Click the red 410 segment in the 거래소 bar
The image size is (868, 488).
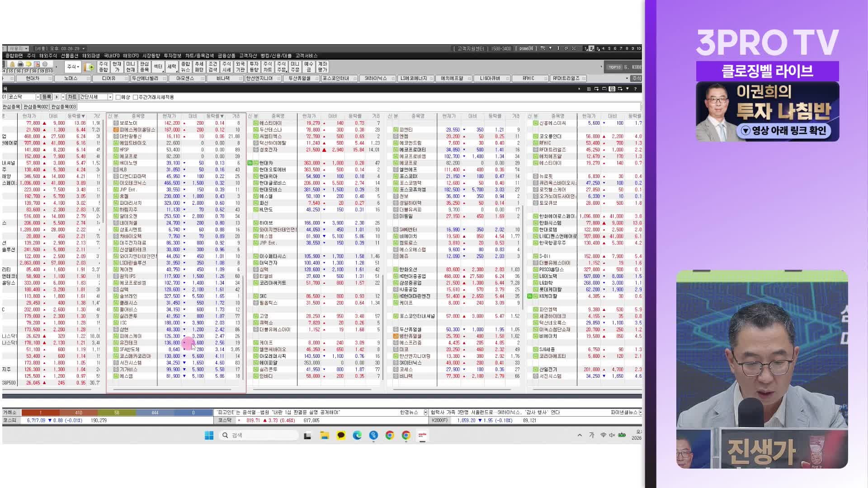[78, 413]
